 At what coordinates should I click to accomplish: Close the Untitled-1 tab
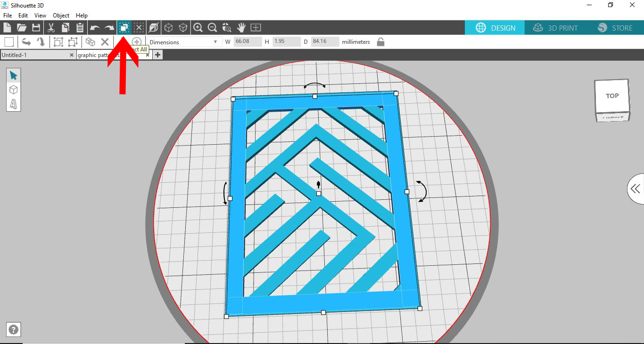pos(72,55)
